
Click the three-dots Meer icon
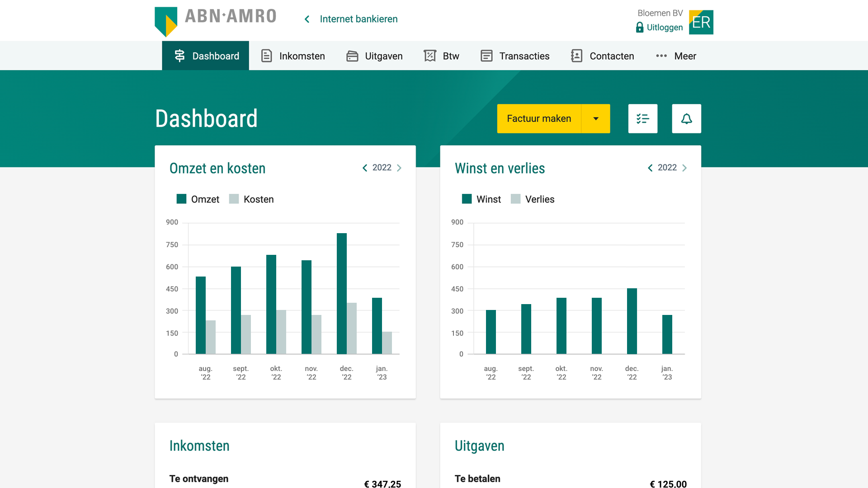(661, 56)
